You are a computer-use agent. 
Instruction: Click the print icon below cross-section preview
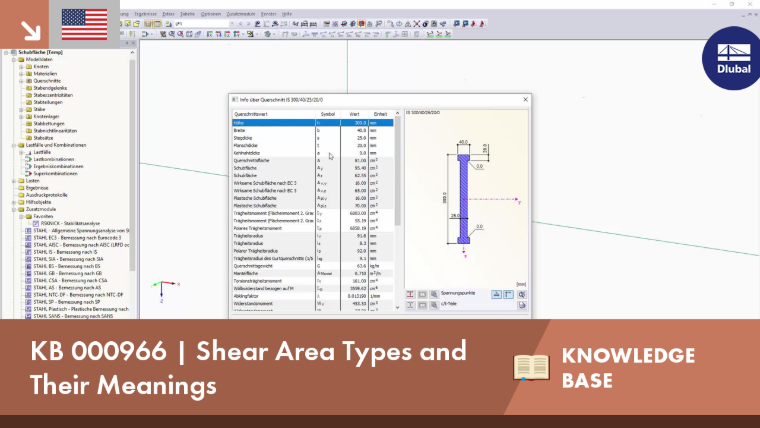(x=522, y=305)
